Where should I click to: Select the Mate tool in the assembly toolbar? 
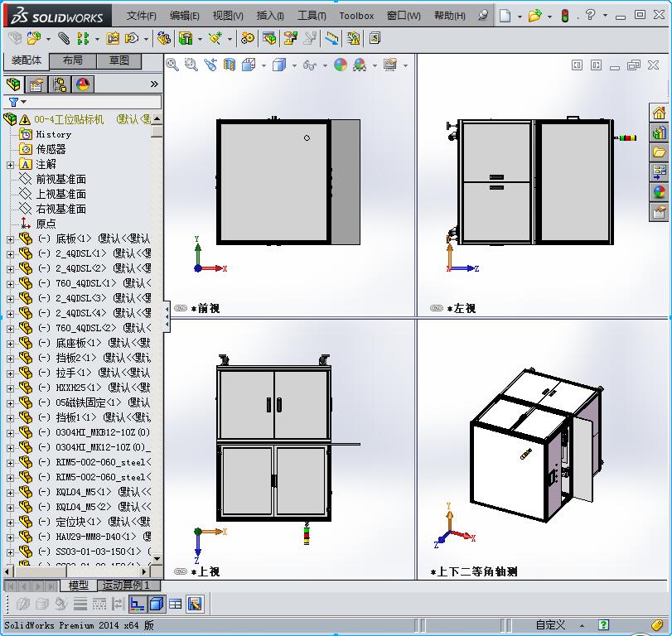click(x=133, y=38)
